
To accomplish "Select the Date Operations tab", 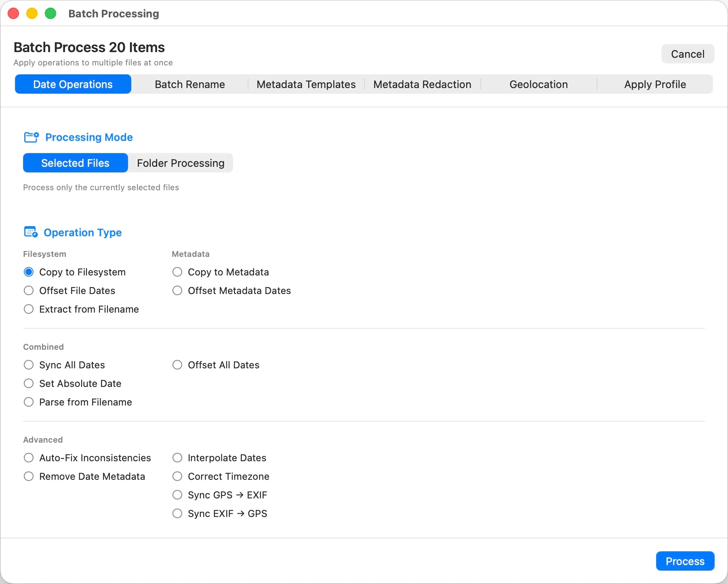I will coord(73,84).
